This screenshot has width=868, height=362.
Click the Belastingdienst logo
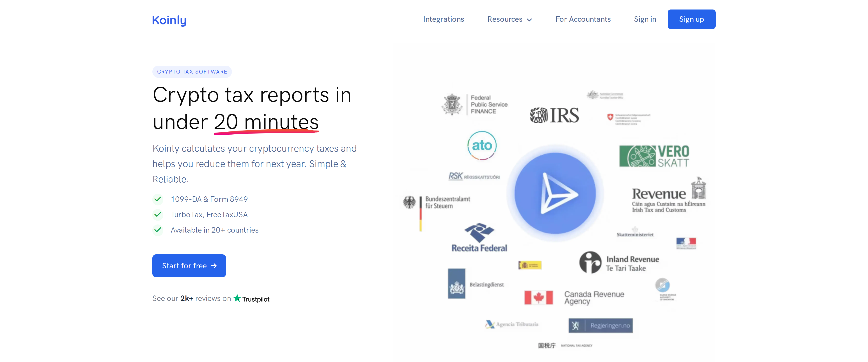pyautogui.click(x=475, y=283)
